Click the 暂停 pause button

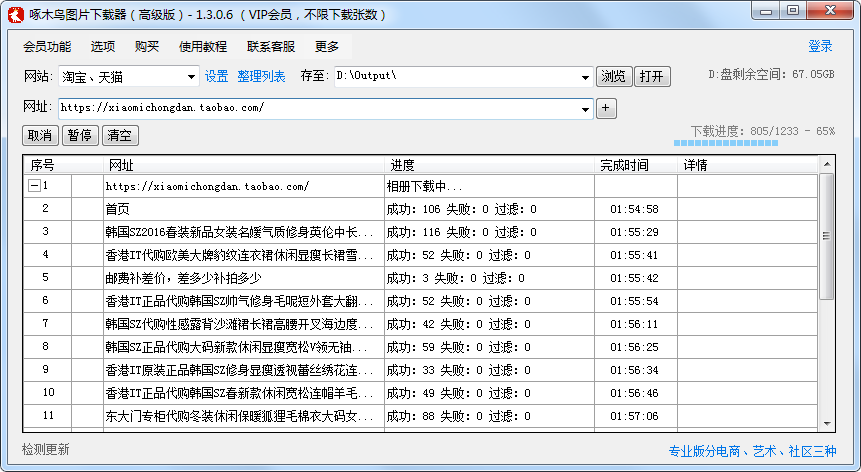(x=79, y=136)
